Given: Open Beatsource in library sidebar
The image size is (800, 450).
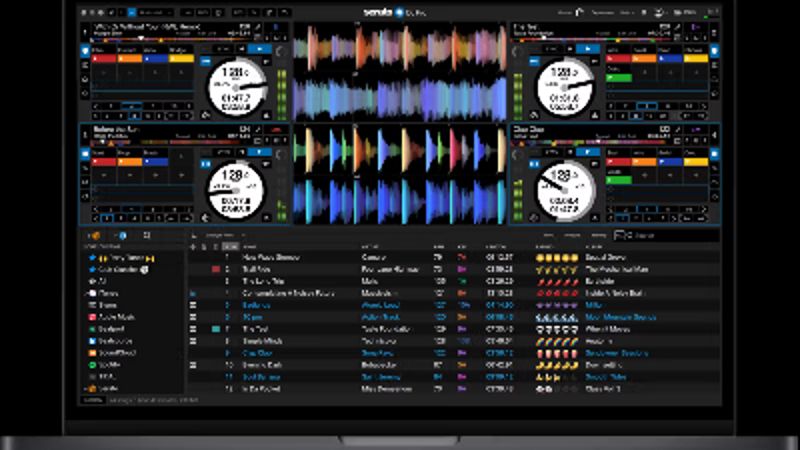Looking at the screenshot, I should tap(111, 341).
